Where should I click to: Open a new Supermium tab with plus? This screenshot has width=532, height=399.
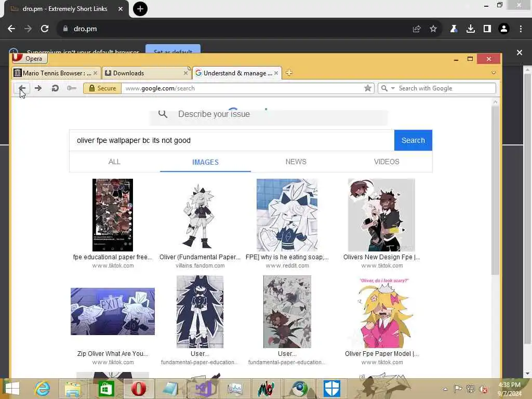click(x=140, y=9)
